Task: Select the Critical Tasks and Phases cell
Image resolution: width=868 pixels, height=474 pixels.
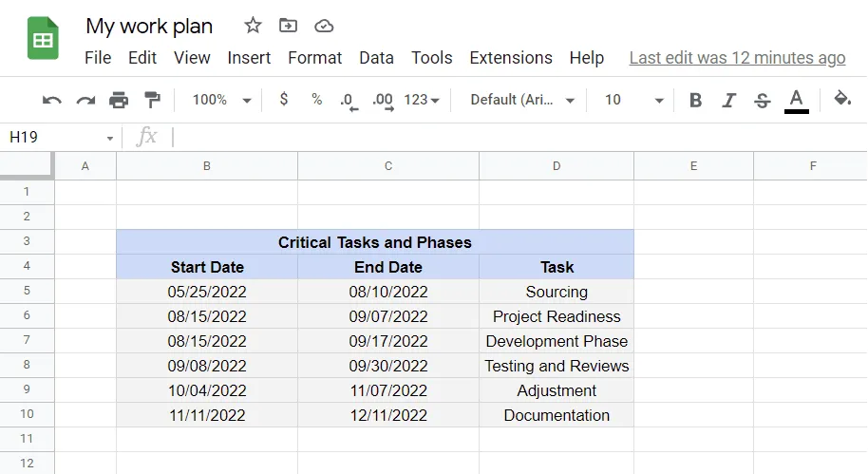Action: click(374, 242)
